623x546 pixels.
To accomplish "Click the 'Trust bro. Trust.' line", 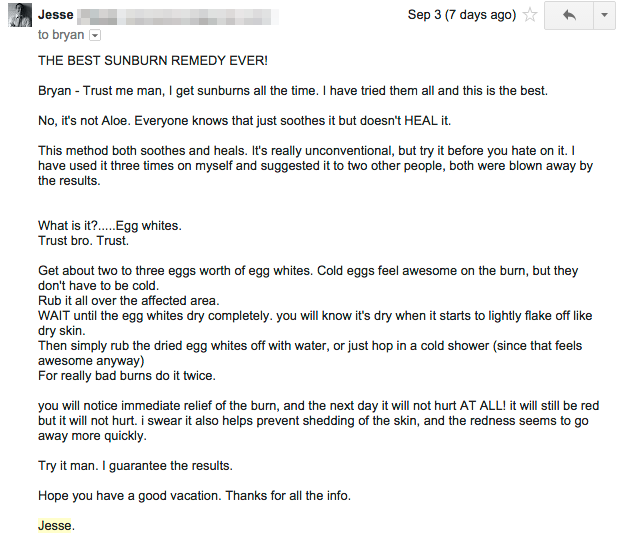I will click(x=83, y=241).
